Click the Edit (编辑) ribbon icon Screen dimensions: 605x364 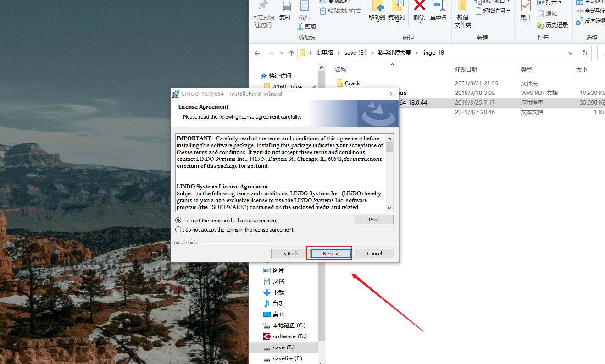[x=547, y=14]
